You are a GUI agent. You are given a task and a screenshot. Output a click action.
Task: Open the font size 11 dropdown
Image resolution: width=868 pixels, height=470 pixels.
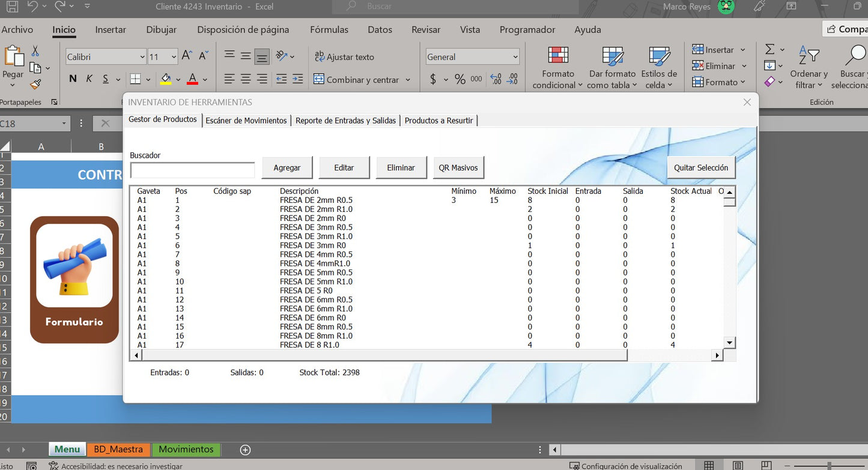point(174,57)
